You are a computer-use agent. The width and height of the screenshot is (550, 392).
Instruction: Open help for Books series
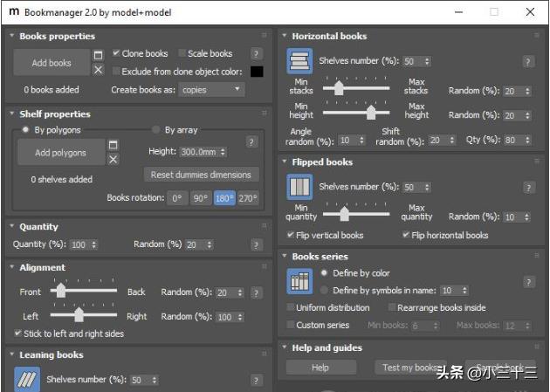click(528, 282)
